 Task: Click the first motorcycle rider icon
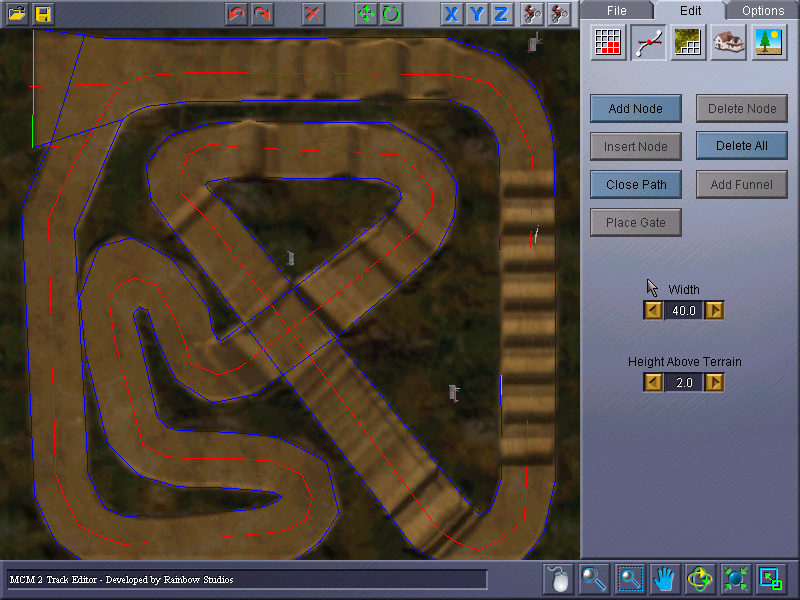pos(532,14)
